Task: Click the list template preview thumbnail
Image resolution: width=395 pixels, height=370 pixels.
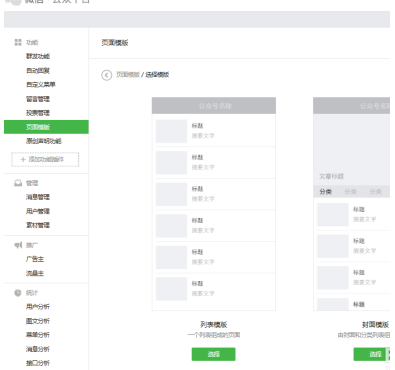Action: pyautogui.click(x=214, y=204)
